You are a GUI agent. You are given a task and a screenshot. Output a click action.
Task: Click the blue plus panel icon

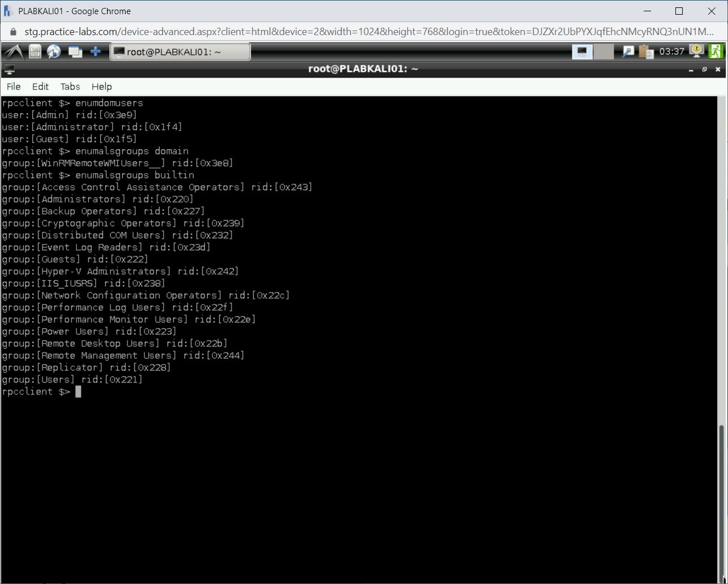click(x=96, y=52)
